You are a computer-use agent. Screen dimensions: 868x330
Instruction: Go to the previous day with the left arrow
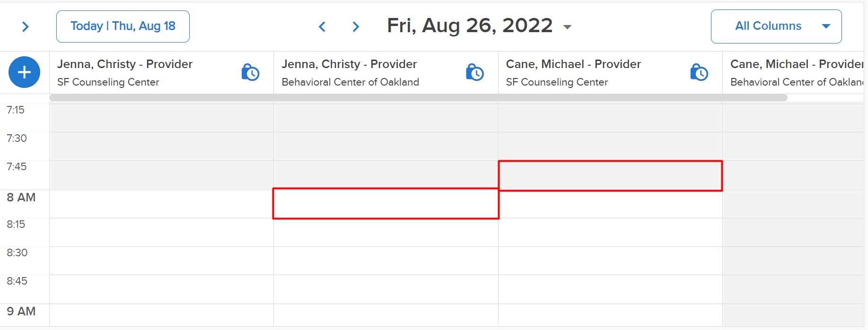pos(322,26)
